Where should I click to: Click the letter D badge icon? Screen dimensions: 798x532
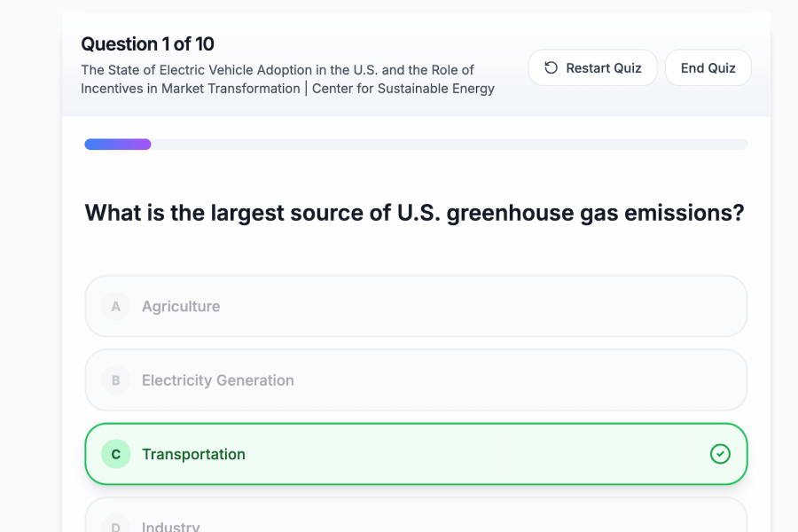pos(115,526)
